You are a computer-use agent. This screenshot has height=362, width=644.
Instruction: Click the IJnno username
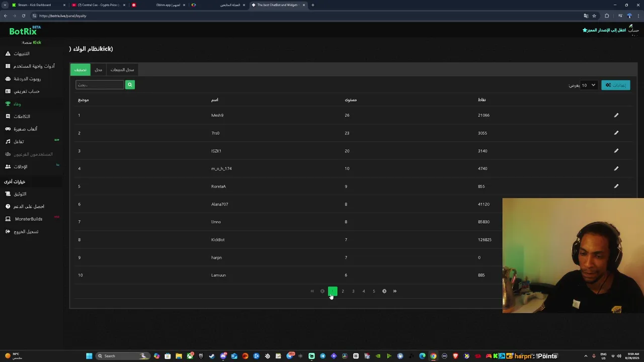point(216,222)
